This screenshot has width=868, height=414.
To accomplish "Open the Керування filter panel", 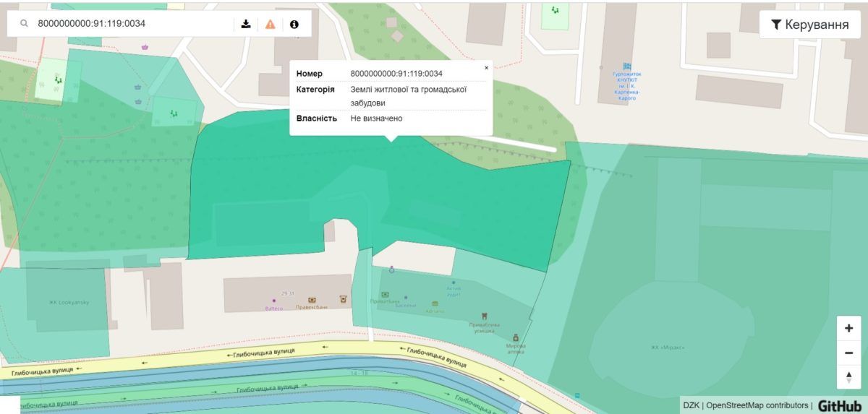I will click(809, 25).
